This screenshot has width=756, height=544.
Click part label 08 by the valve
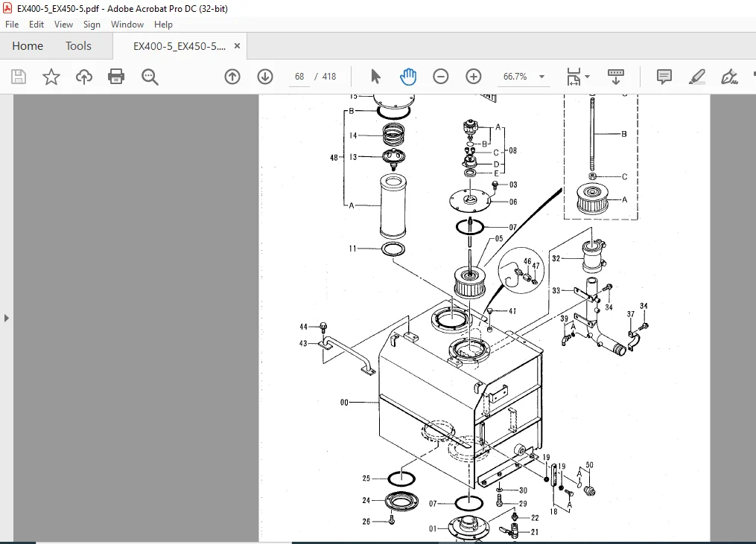coord(512,151)
